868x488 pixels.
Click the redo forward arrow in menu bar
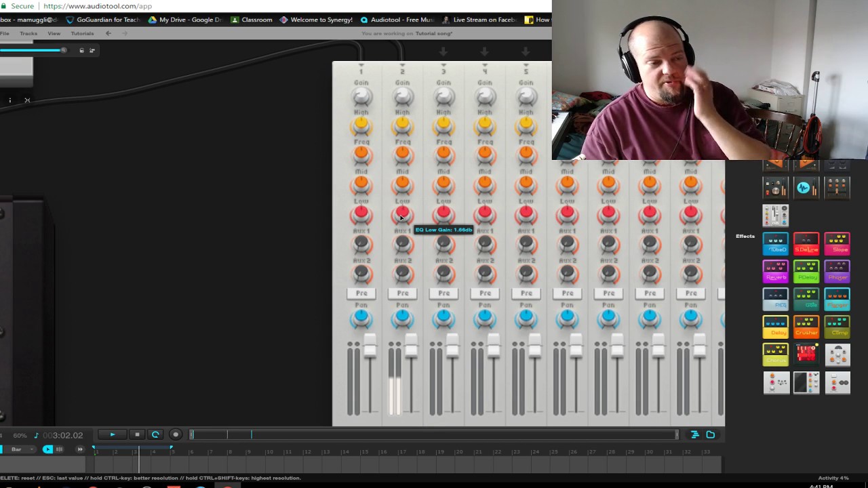[123, 33]
